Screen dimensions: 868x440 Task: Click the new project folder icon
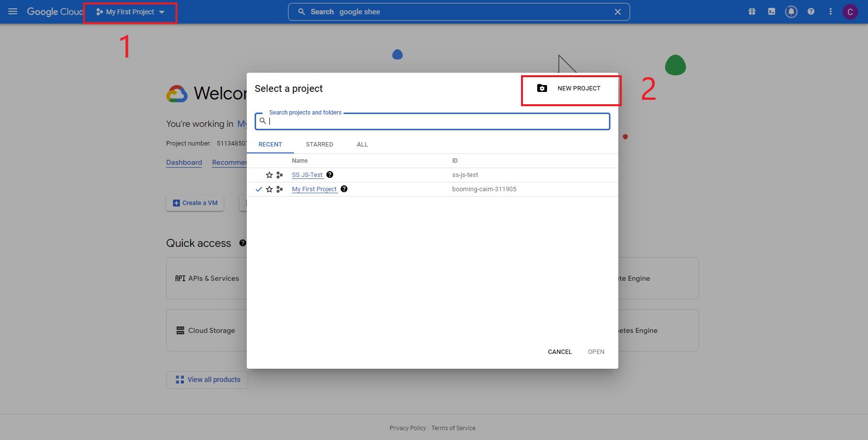click(x=542, y=88)
